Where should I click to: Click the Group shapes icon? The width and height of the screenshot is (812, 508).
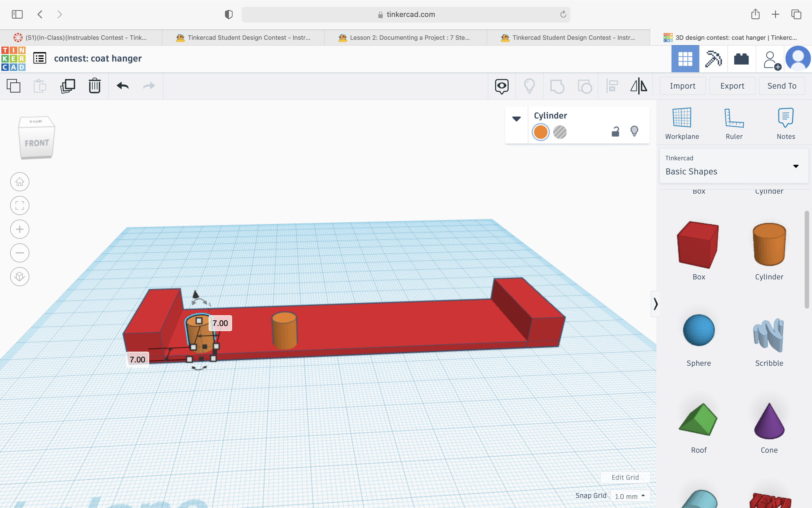557,86
